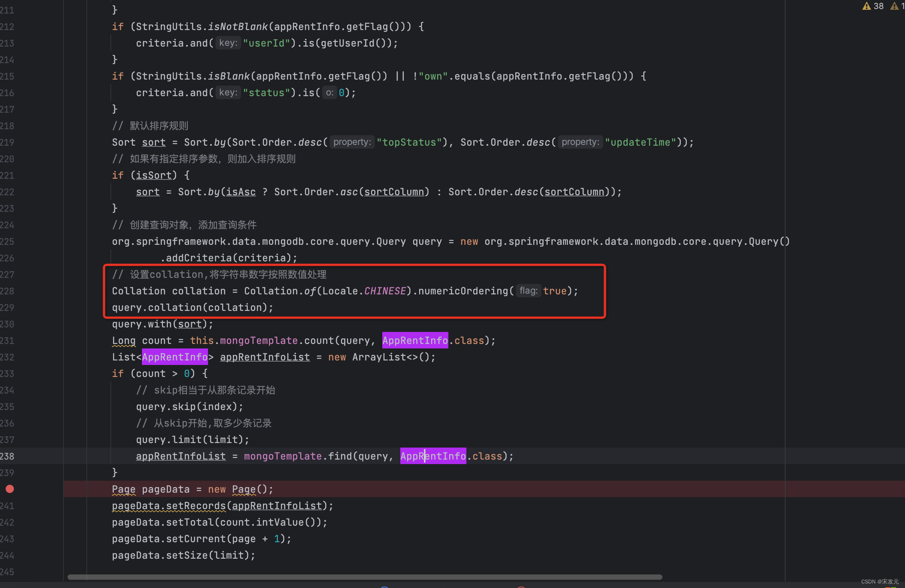Image resolution: width=905 pixels, height=588 pixels.
Task: Click line number 225 in the gutter
Action: [8, 241]
